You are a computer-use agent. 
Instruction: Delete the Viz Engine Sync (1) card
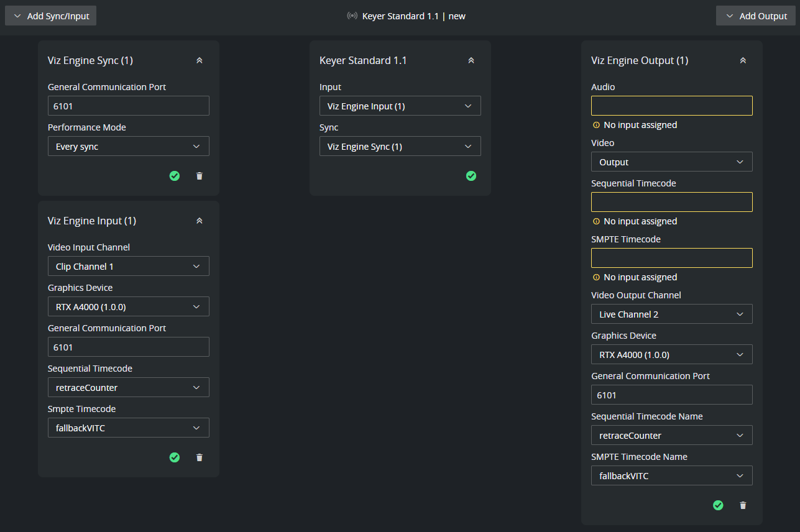(200, 176)
